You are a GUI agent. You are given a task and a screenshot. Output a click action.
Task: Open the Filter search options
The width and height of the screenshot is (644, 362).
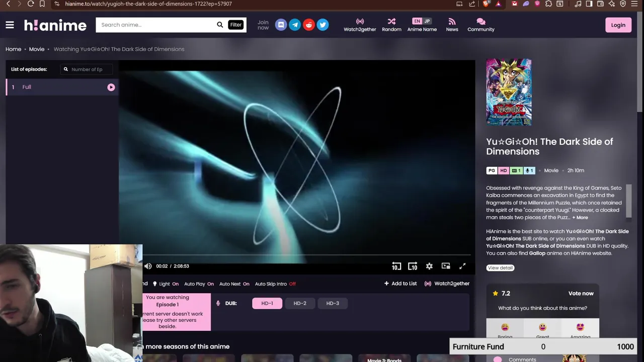pyautogui.click(x=235, y=25)
